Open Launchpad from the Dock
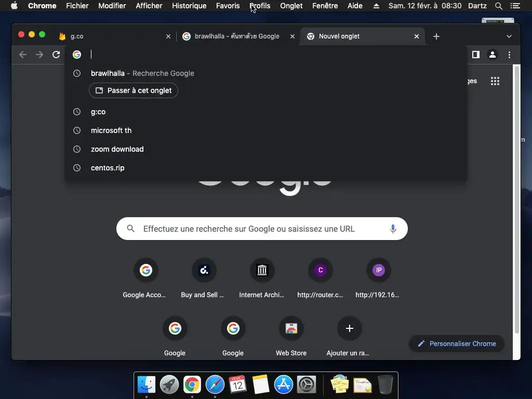Viewport: 532px width, 399px height. (169, 385)
